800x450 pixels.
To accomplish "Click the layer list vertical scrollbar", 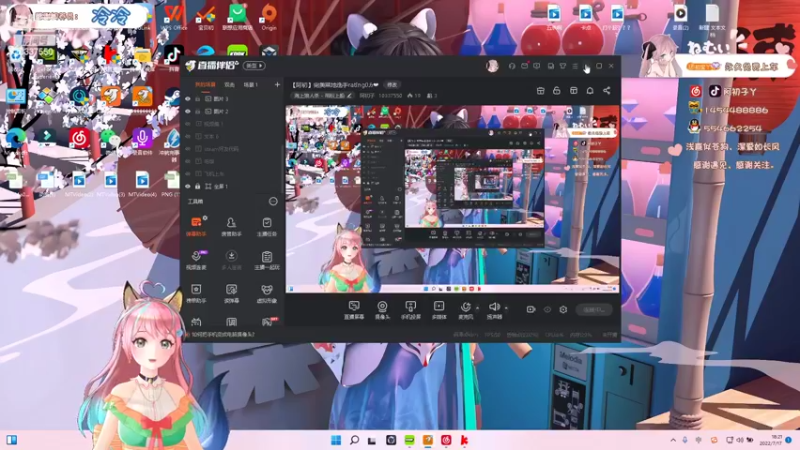I will click(x=283, y=168).
